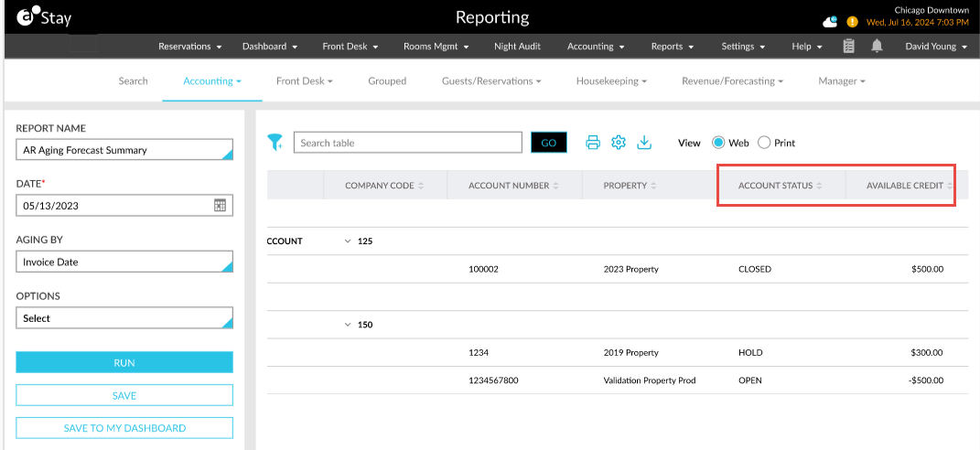Open the Manager tab

pyautogui.click(x=842, y=80)
